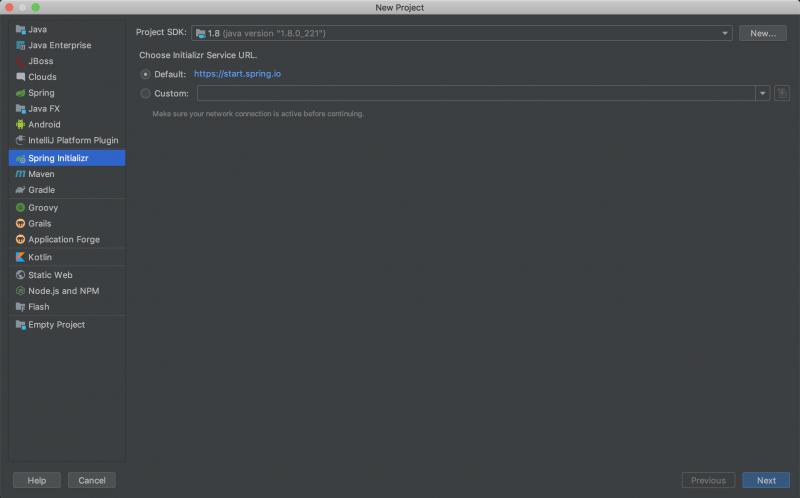The height and width of the screenshot is (498, 800).
Task: Click the Java project type icon
Action: [20, 30]
